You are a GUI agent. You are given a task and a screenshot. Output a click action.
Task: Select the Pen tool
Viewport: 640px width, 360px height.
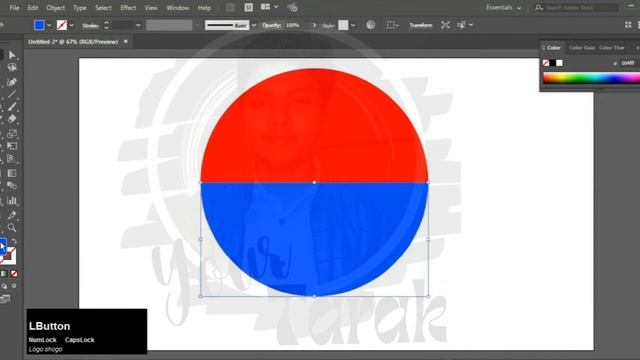12,82
